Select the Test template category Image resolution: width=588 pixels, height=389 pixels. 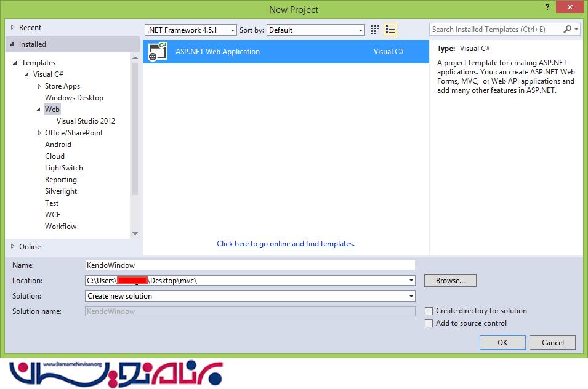pos(52,203)
